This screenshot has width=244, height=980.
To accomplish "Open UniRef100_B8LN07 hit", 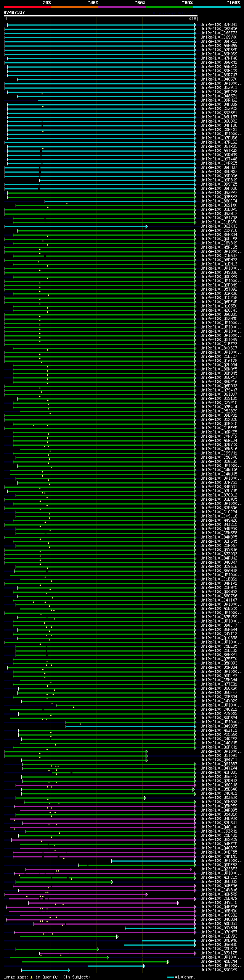I will (x=219, y=172).
